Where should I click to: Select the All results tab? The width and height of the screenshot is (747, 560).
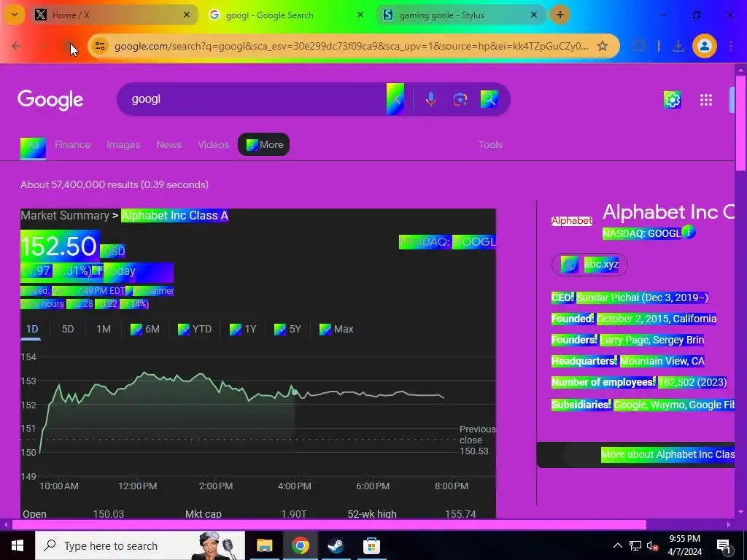33,147
